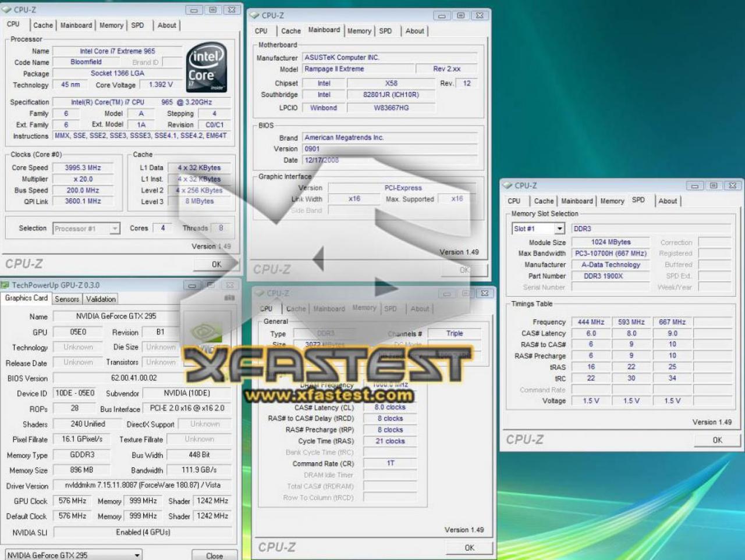The height and width of the screenshot is (560, 745).
Task: Select Memory tab in the right SPD window
Action: (612, 201)
